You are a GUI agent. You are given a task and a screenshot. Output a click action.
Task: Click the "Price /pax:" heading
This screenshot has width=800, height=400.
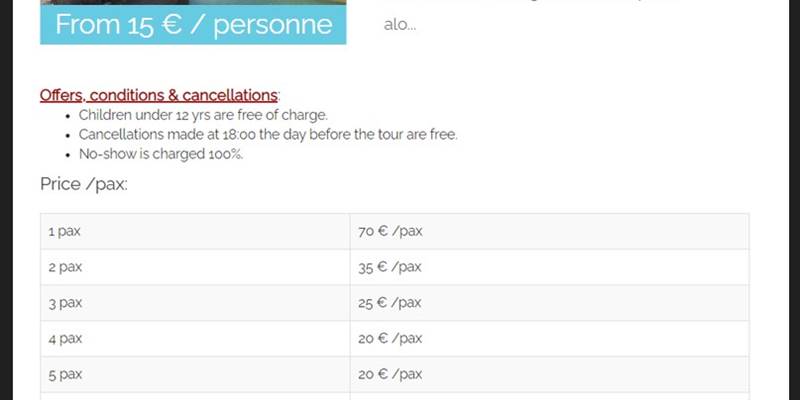[84, 184]
